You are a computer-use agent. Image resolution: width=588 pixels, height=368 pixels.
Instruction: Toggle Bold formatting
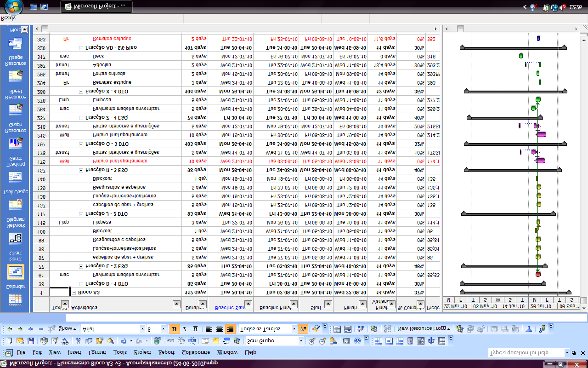tap(174, 329)
